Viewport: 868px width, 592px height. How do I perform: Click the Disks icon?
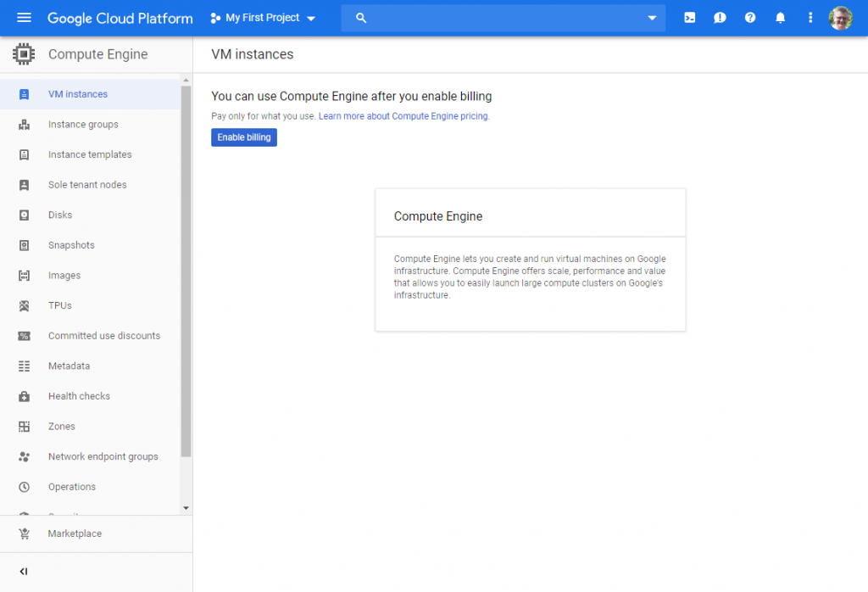coord(24,215)
